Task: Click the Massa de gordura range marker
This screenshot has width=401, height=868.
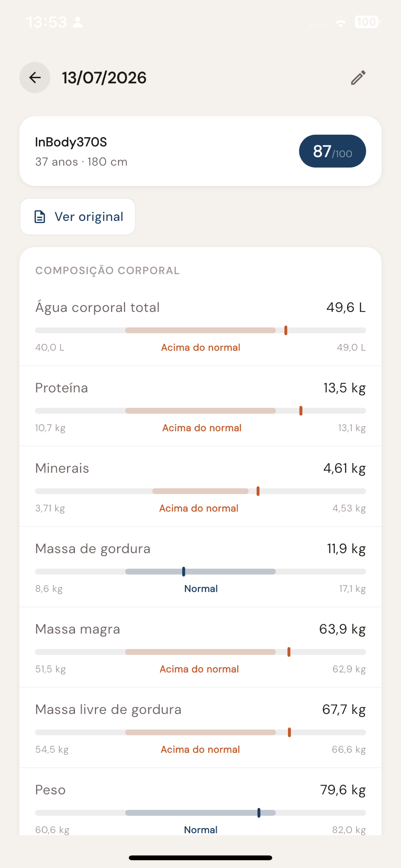Action: pos(184,571)
